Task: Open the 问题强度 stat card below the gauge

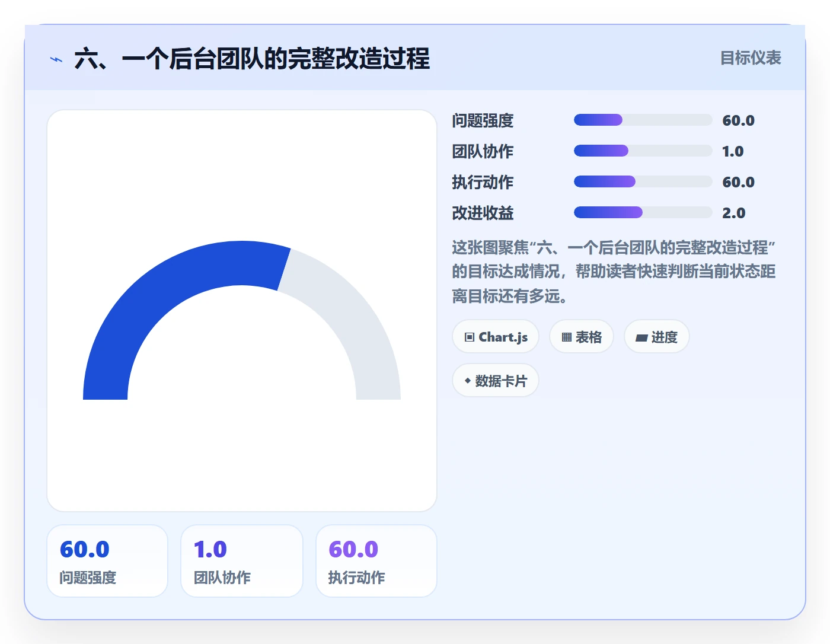Action: pos(107,561)
